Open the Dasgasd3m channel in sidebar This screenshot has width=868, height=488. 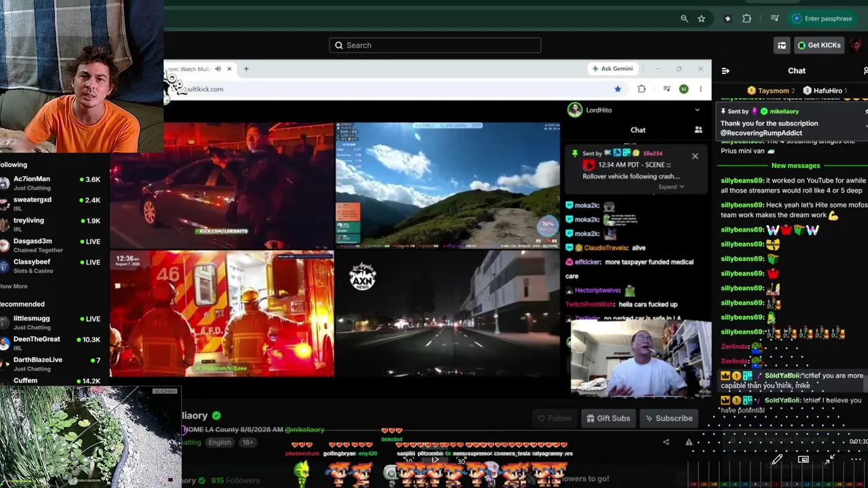pos(51,245)
